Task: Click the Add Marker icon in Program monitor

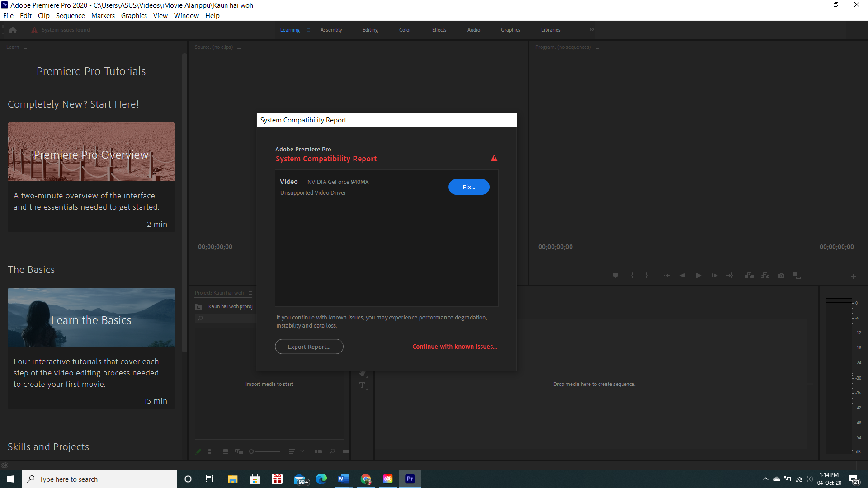Action: point(615,276)
